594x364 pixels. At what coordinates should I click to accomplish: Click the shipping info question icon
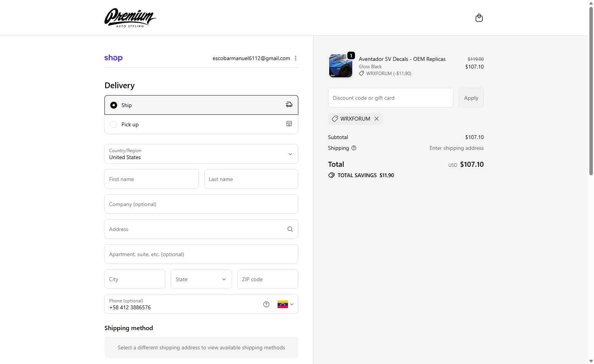click(x=354, y=148)
